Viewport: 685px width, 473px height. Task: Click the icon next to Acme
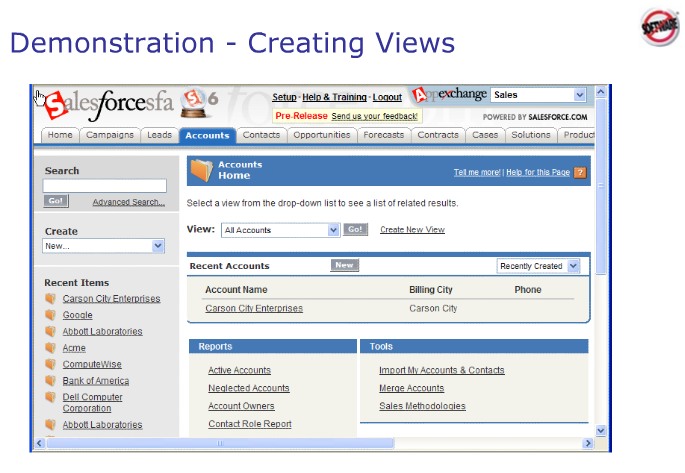[x=50, y=348]
